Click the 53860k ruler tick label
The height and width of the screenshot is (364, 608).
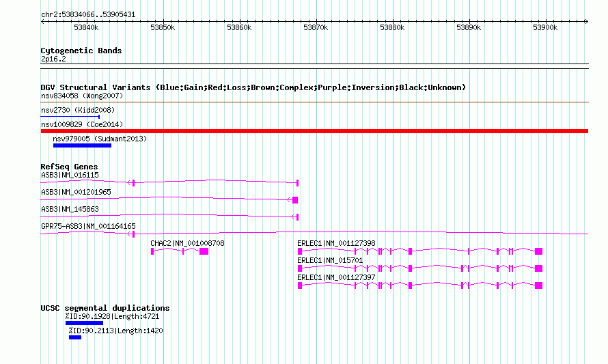click(x=239, y=27)
